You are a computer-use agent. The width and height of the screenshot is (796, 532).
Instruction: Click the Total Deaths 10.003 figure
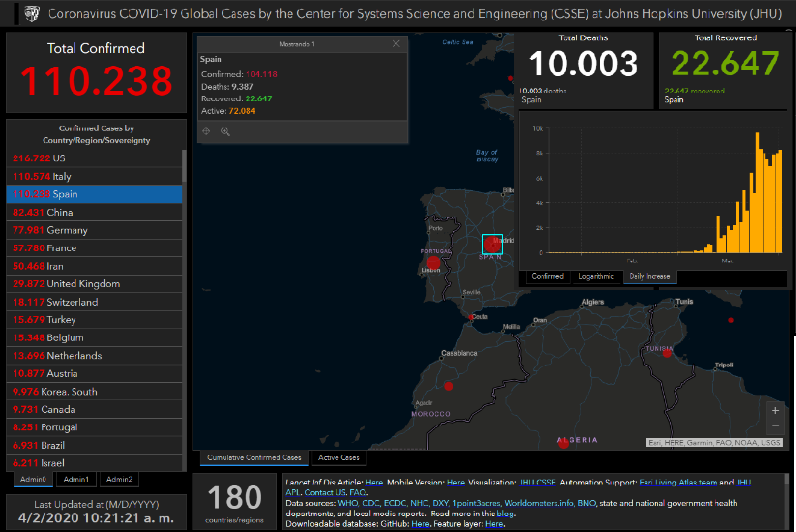584,63
